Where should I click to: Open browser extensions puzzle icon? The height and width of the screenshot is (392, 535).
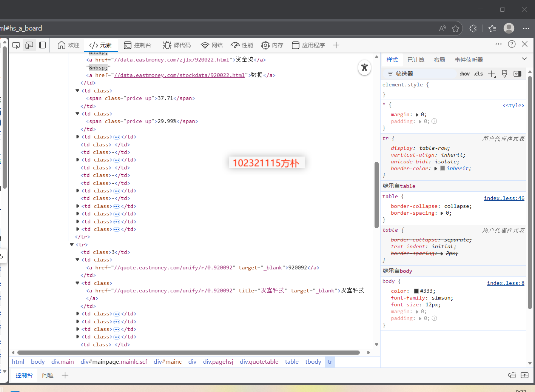473,28
